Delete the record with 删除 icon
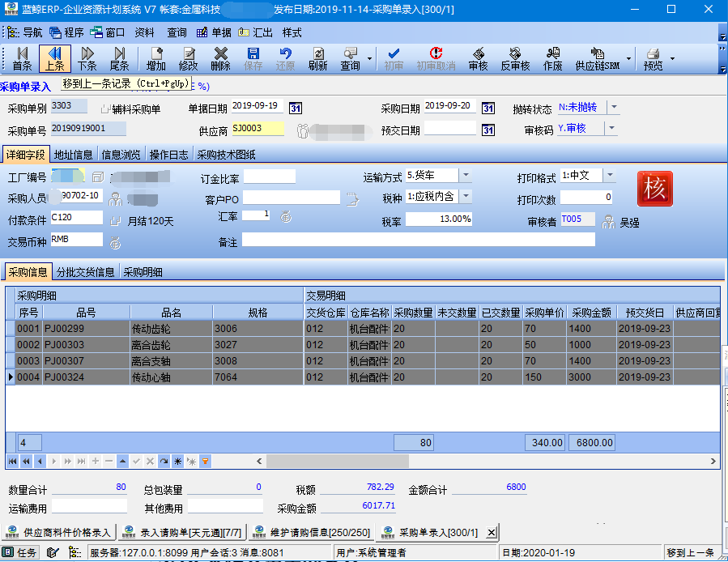The image size is (728, 562). 220,58
